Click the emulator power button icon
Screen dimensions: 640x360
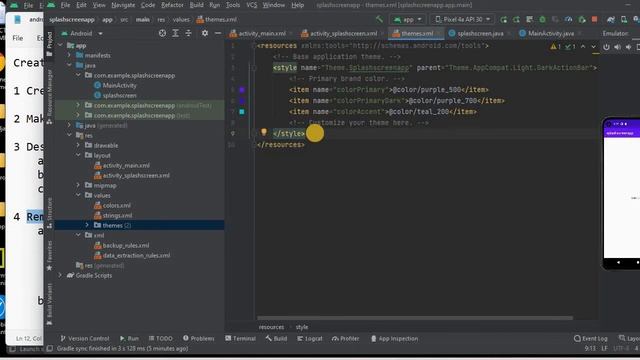pos(606,47)
